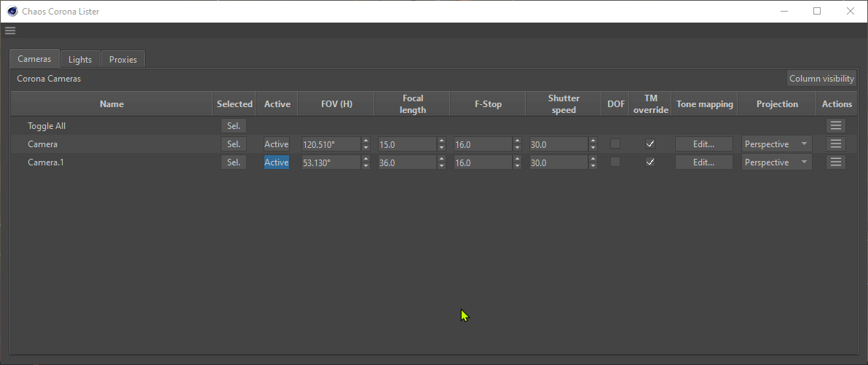The width and height of the screenshot is (868, 365).
Task: Open the Column visibility options
Action: click(821, 78)
